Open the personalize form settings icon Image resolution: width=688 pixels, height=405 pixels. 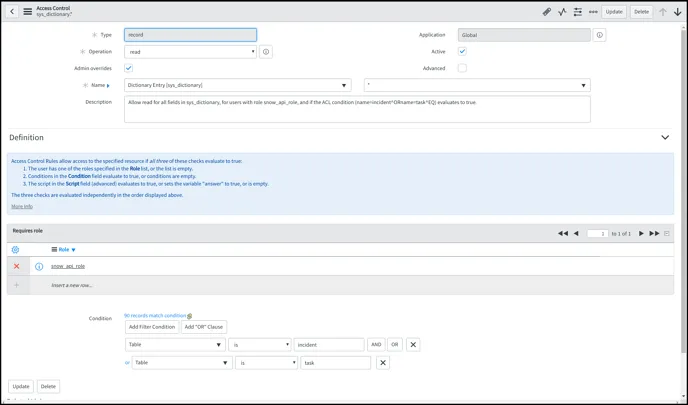577,12
